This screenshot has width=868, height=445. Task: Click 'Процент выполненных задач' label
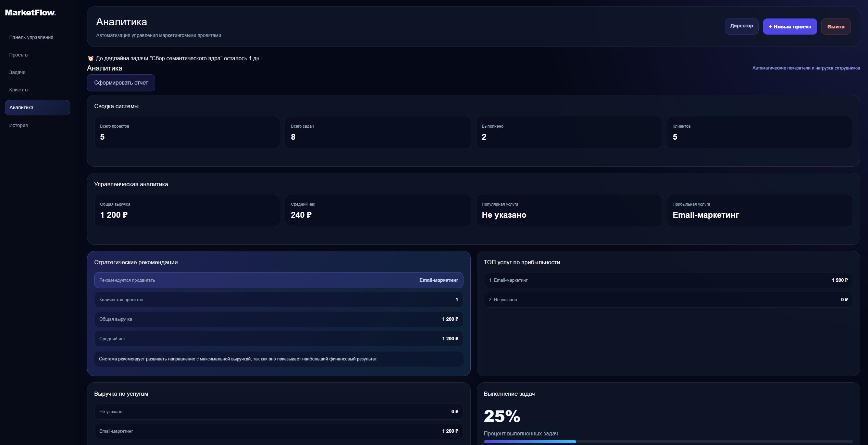[x=521, y=433]
